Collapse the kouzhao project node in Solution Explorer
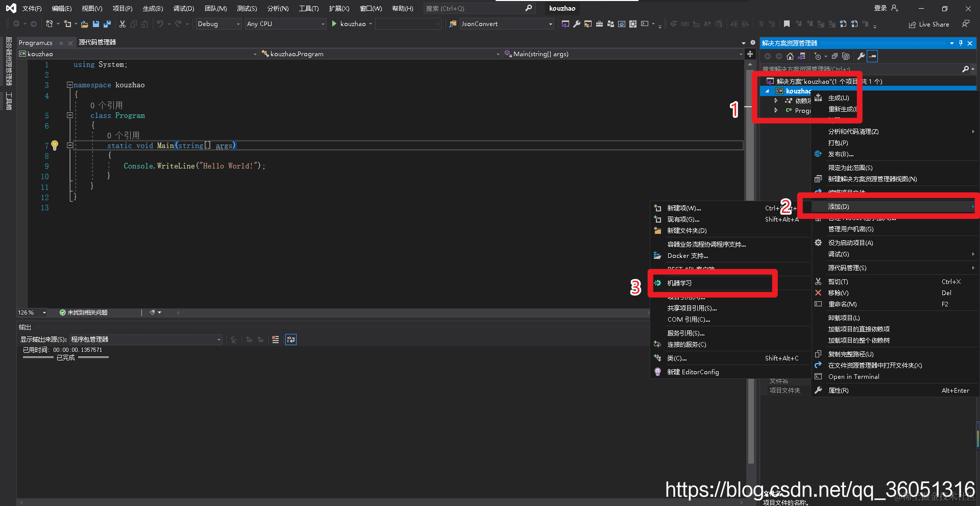 767,91
